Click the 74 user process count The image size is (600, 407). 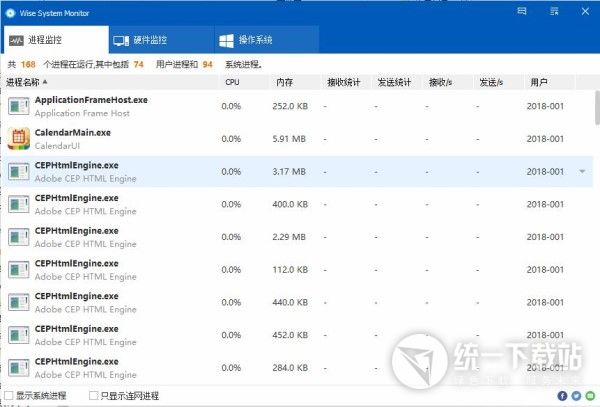(x=139, y=64)
